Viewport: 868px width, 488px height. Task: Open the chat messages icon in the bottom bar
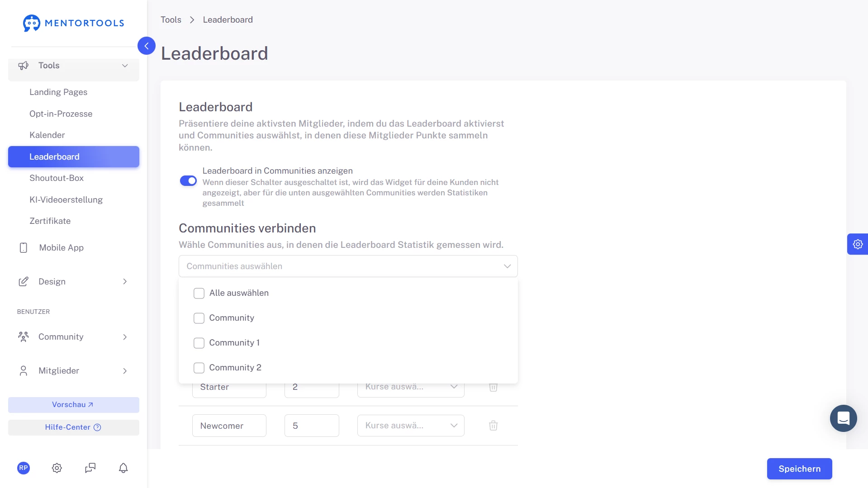(x=90, y=468)
